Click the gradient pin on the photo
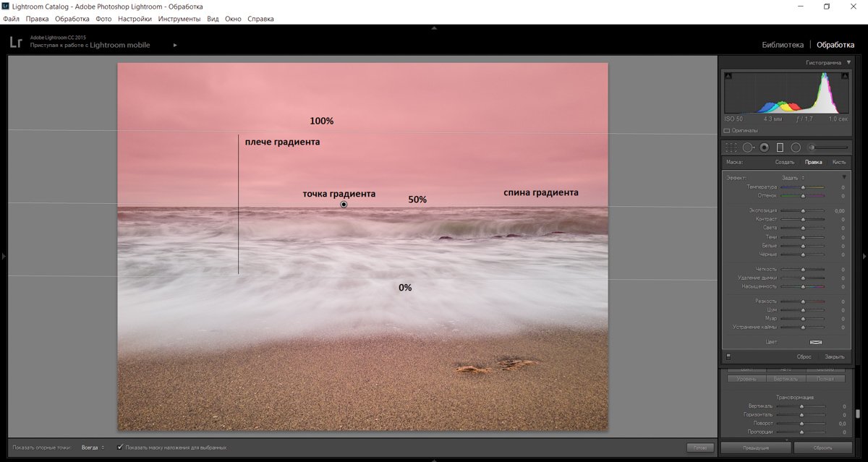The width and height of the screenshot is (868, 462). coord(344,205)
